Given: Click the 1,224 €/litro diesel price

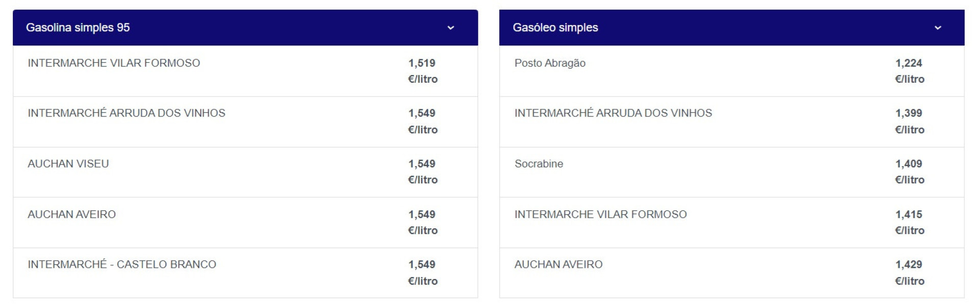Looking at the screenshot, I should tap(909, 71).
